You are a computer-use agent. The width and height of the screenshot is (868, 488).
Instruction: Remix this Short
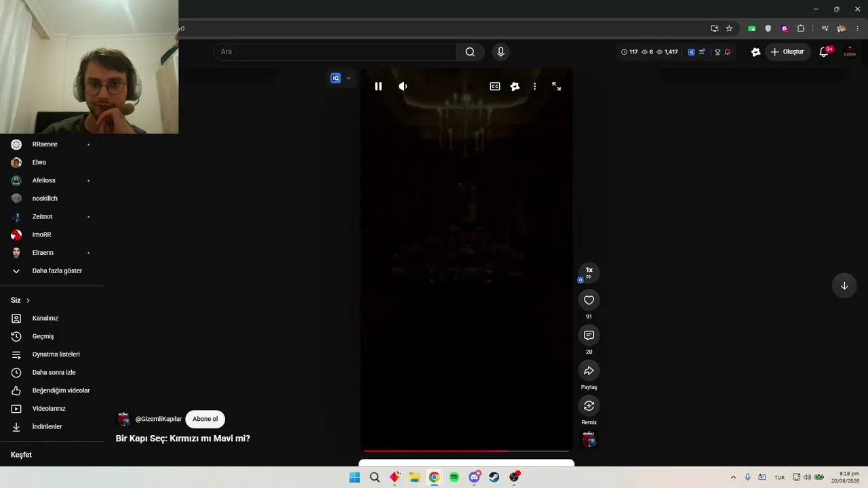[x=589, y=406]
